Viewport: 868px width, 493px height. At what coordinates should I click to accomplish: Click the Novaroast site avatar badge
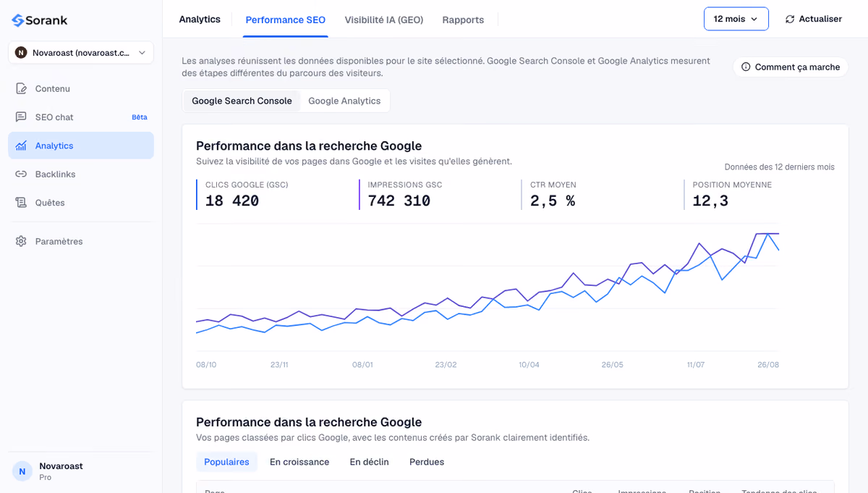coord(21,53)
